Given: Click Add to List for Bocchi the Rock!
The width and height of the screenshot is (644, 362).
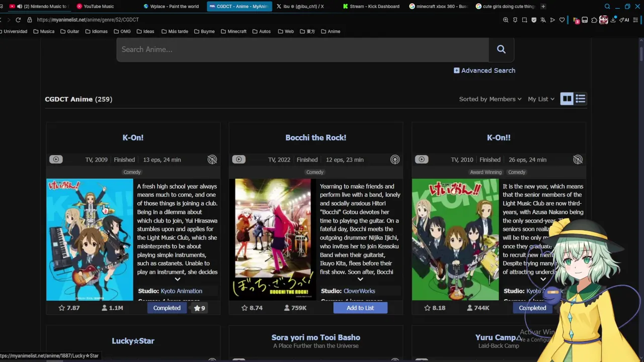Looking at the screenshot, I should (x=360, y=308).
